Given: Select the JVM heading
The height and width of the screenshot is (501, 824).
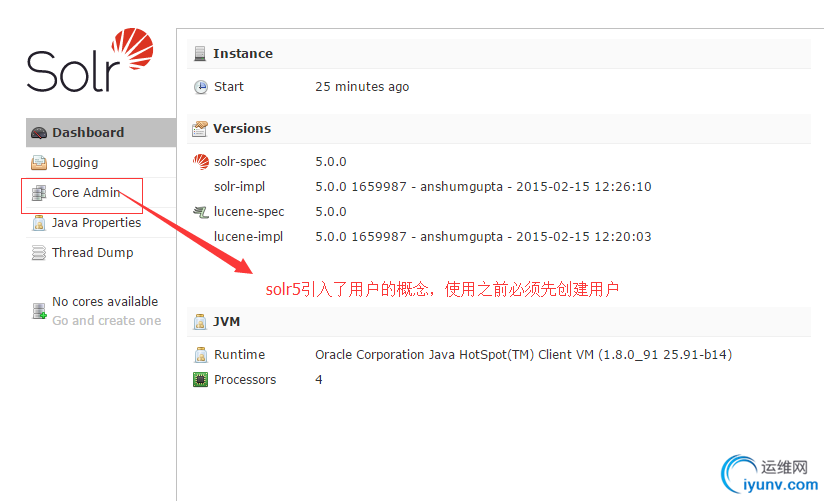Looking at the screenshot, I should click(226, 322).
